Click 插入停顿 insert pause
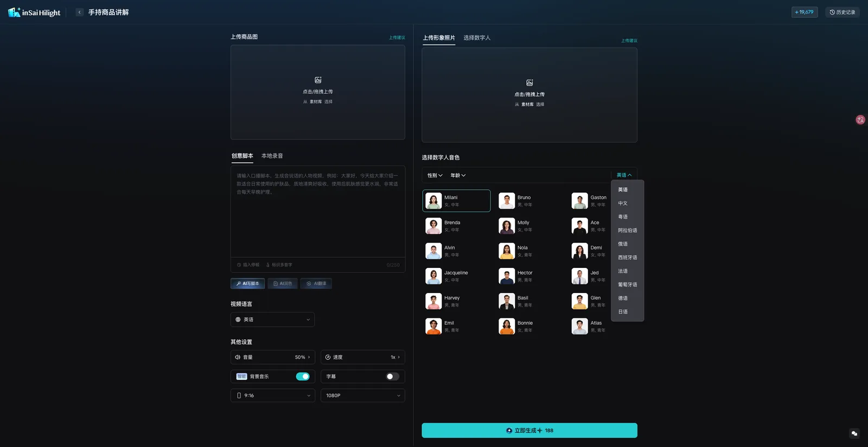 [x=248, y=265]
